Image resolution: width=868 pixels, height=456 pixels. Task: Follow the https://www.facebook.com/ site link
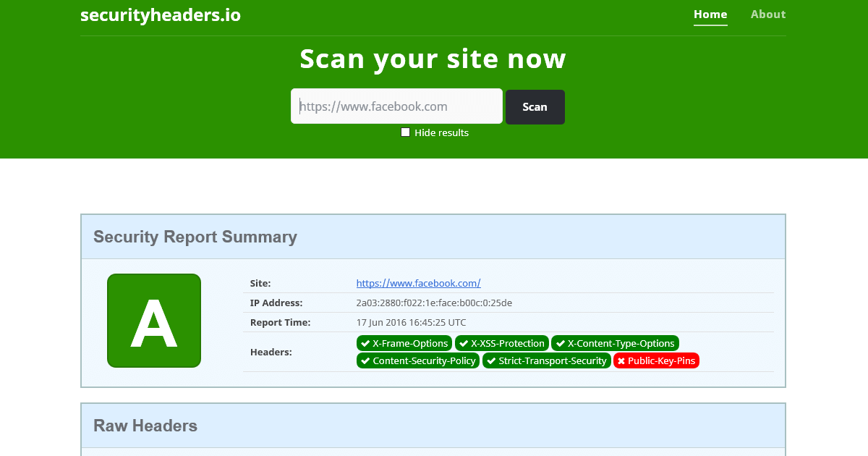[x=418, y=283]
